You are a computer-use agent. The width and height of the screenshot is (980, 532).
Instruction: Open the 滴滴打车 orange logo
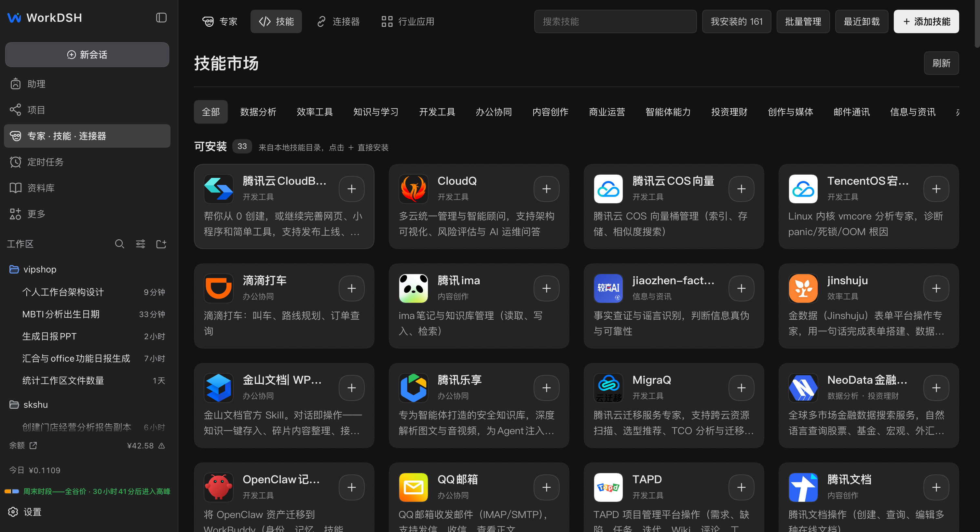pos(218,288)
